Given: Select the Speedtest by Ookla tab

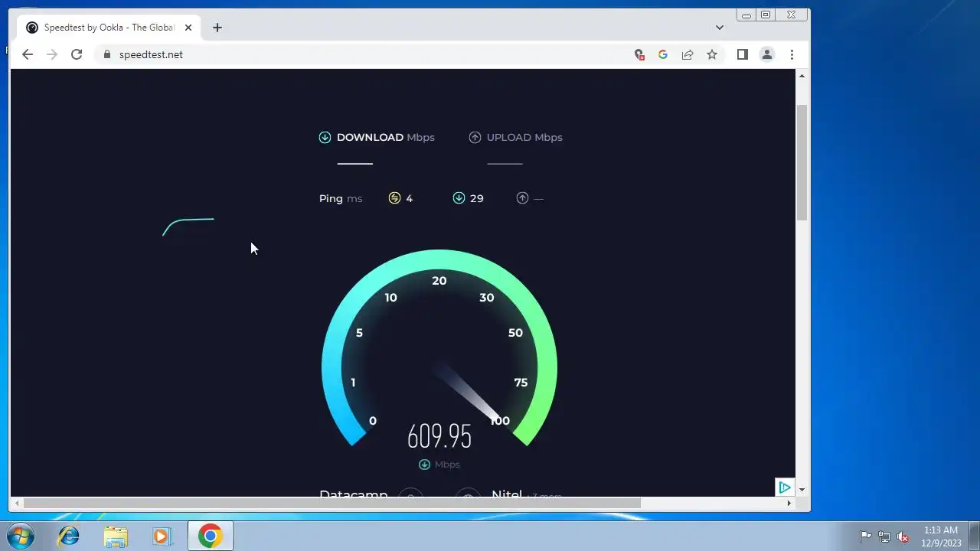Looking at the screenshot, I should pyautogui.click(x=109, y=28).
